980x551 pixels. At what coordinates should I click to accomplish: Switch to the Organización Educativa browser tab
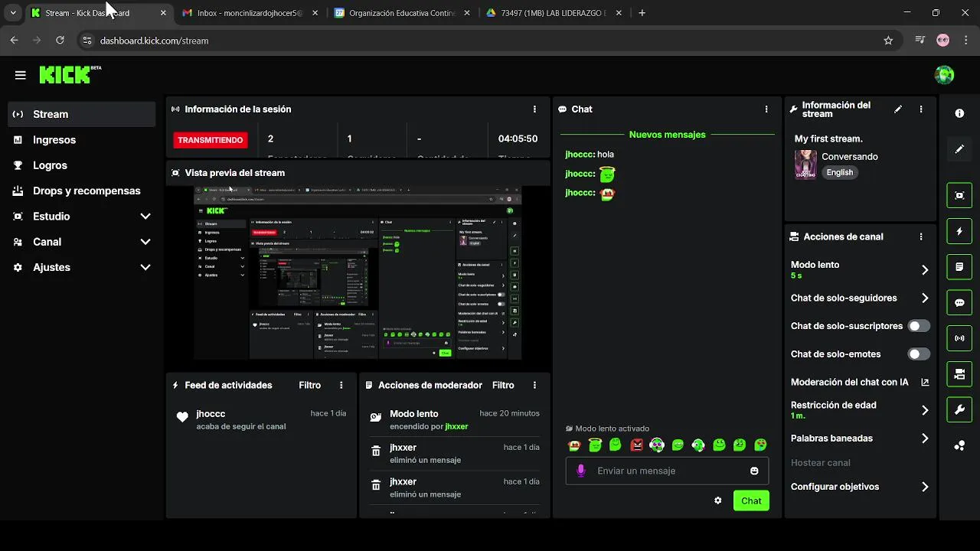tap(402, 13)
